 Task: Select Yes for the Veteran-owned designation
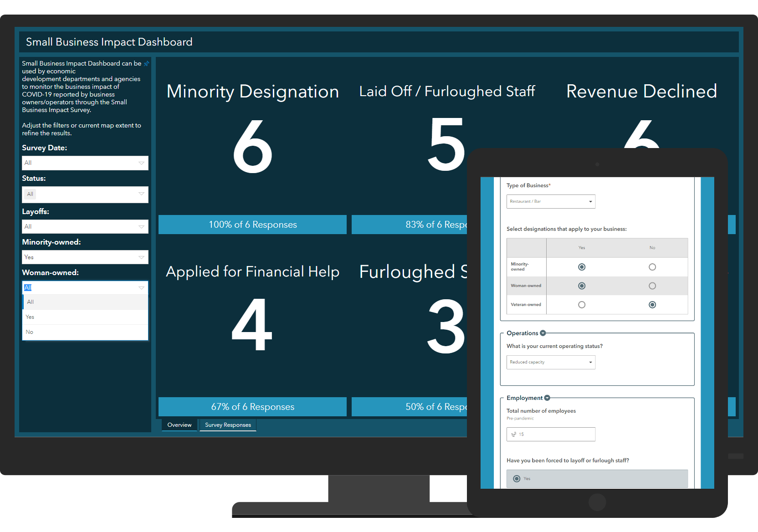[582, 305]
